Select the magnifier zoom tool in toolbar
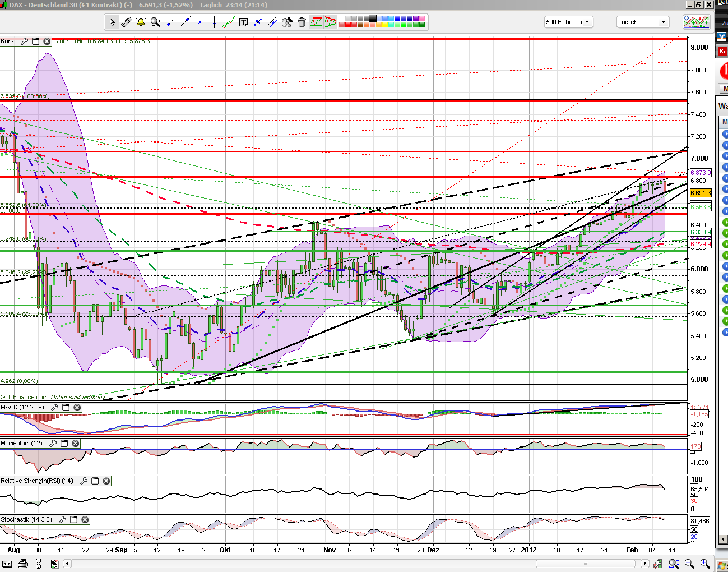This screenshot has width=728, height=572. point(156,22)
